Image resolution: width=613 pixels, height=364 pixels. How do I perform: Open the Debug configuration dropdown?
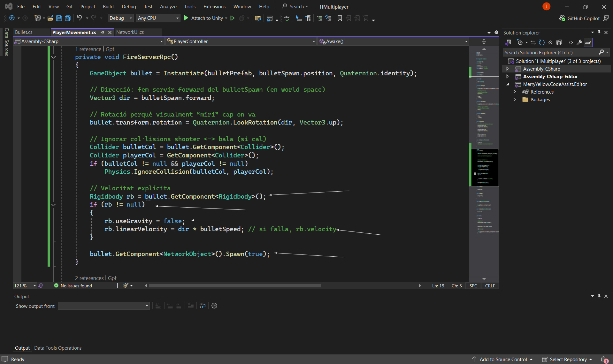coord(121,18)
